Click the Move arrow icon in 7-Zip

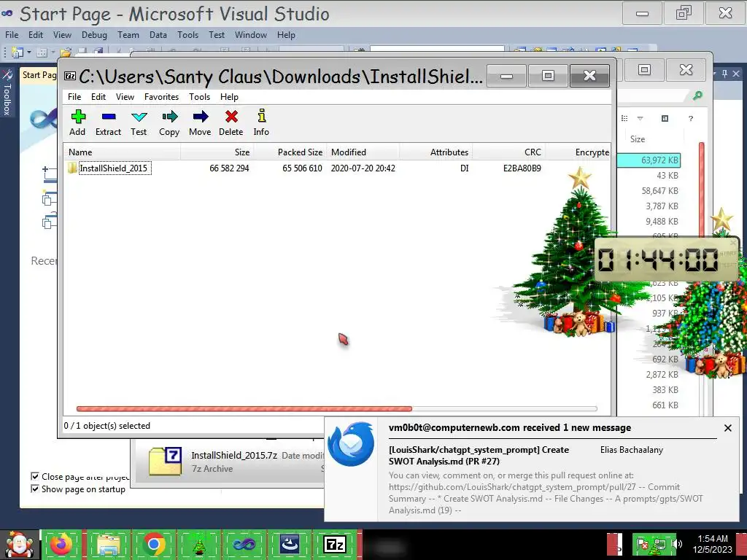point(200,122)
